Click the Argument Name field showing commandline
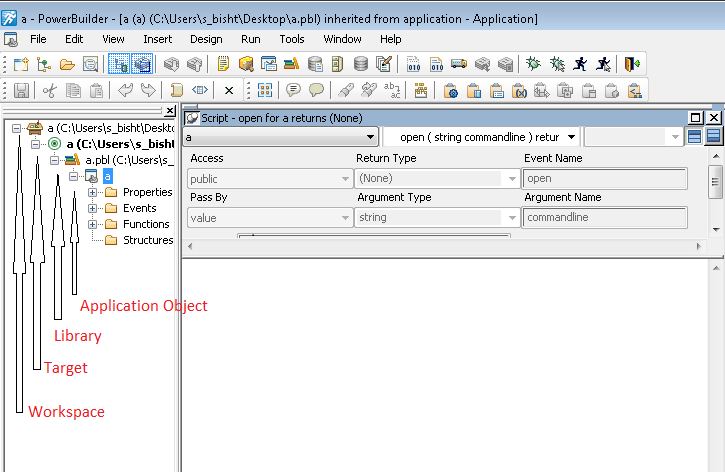This screenshot has height=472, width=725. (605, 217)
